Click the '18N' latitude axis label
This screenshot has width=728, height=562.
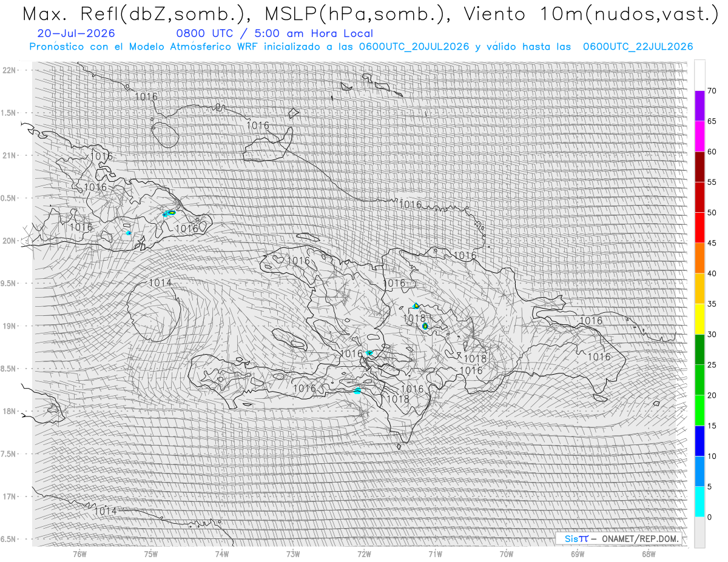click(x=10, y=411)
